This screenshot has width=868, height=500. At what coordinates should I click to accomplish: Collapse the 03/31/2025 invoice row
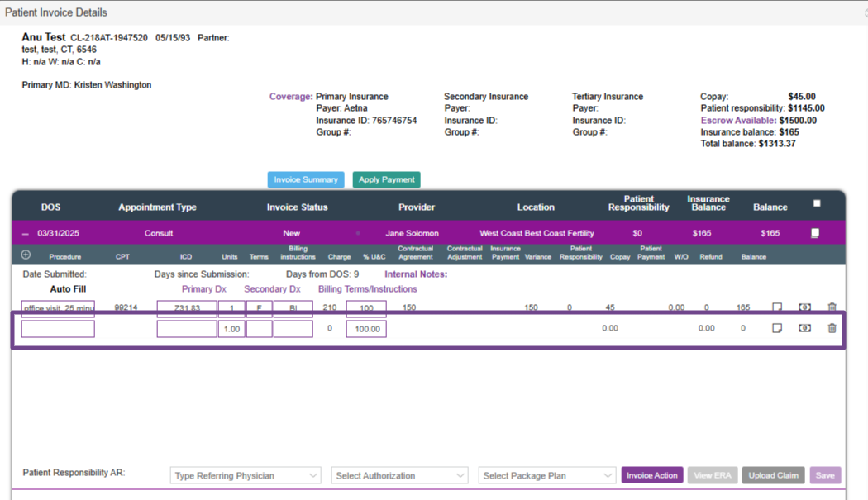click(26, 234)
